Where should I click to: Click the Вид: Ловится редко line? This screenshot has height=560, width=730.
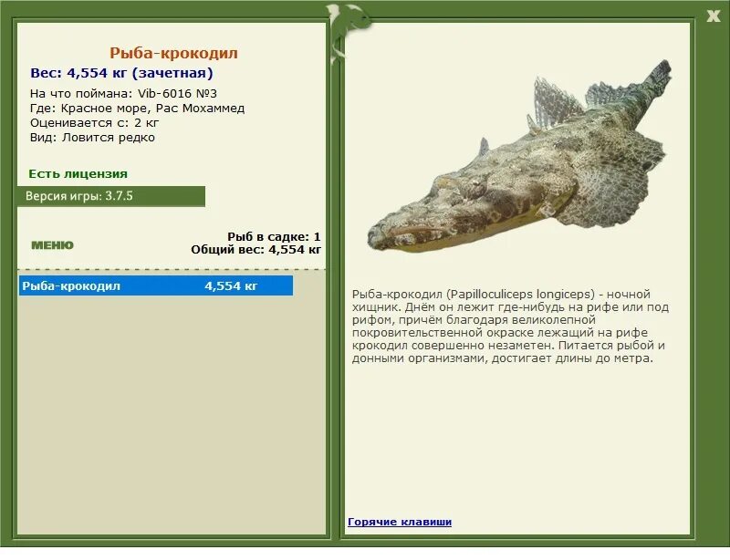point(92,138)
